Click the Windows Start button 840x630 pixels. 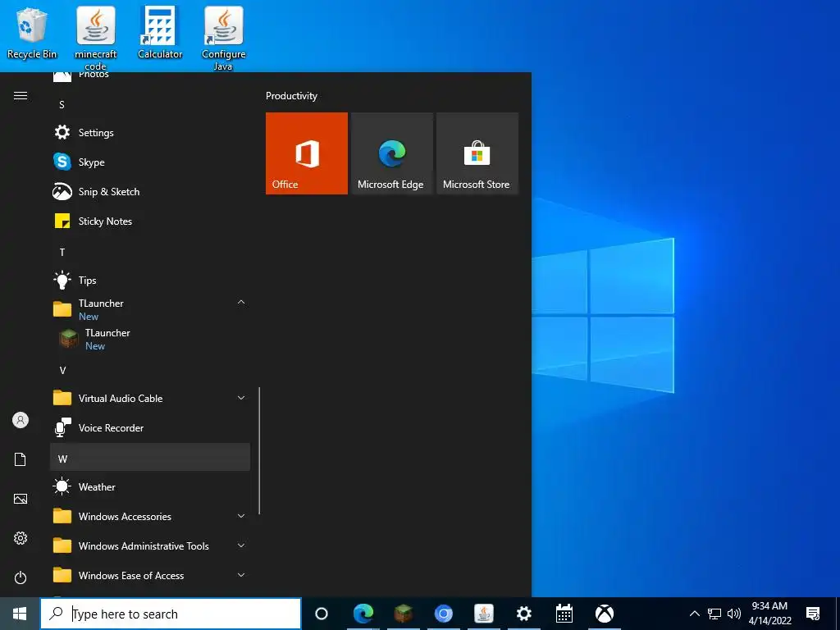20,614
